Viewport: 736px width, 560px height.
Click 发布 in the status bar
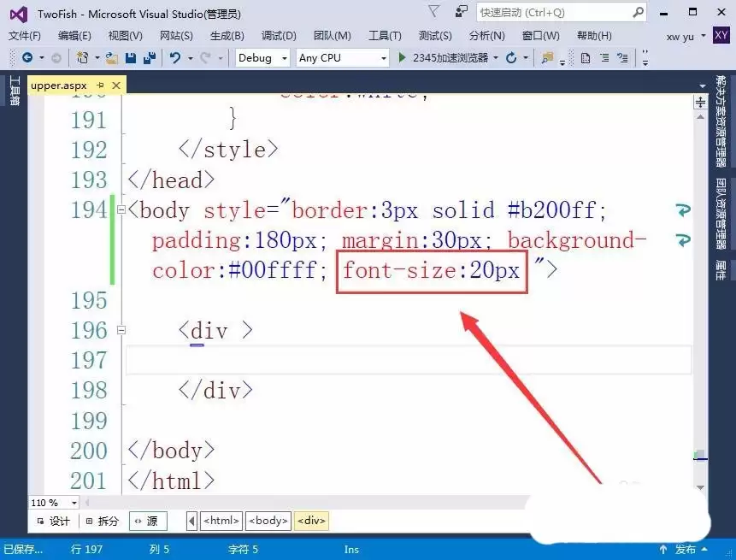686,550
